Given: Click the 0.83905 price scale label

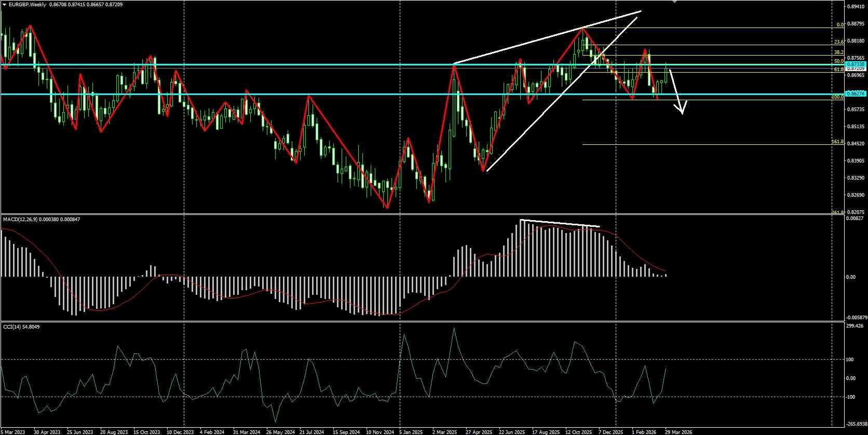Looking at the screenshot, I should pos(856,161).
